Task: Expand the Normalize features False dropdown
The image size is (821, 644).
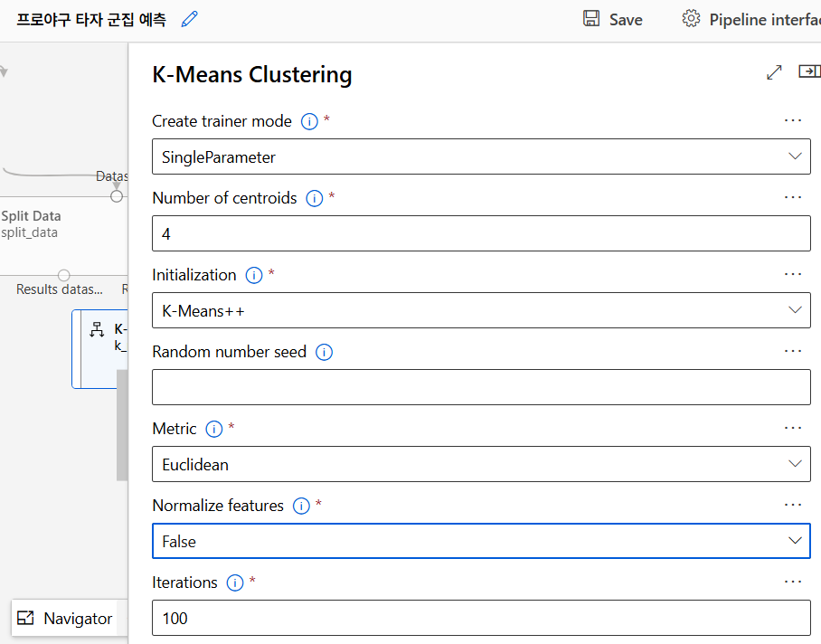Action: tap(481, 541)
